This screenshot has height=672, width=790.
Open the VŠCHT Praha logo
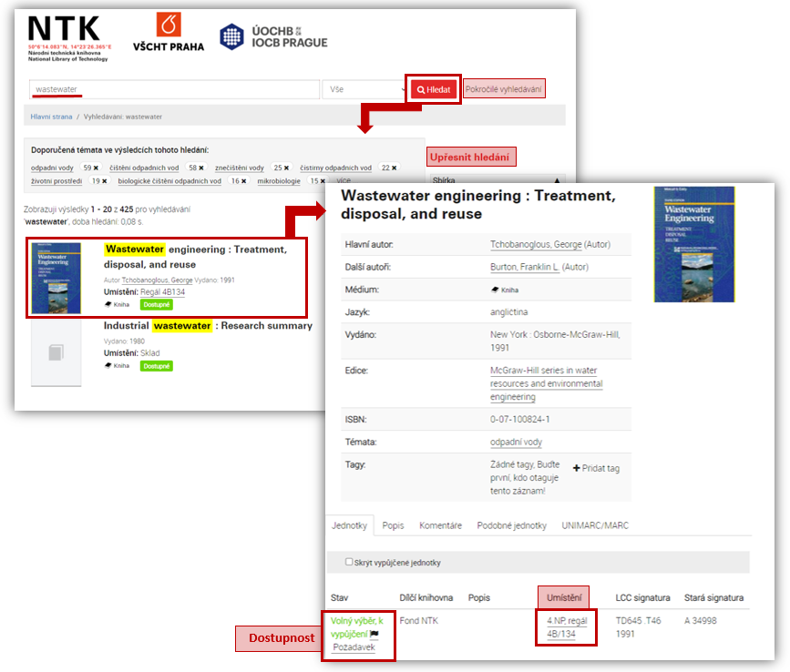[169, 32]
